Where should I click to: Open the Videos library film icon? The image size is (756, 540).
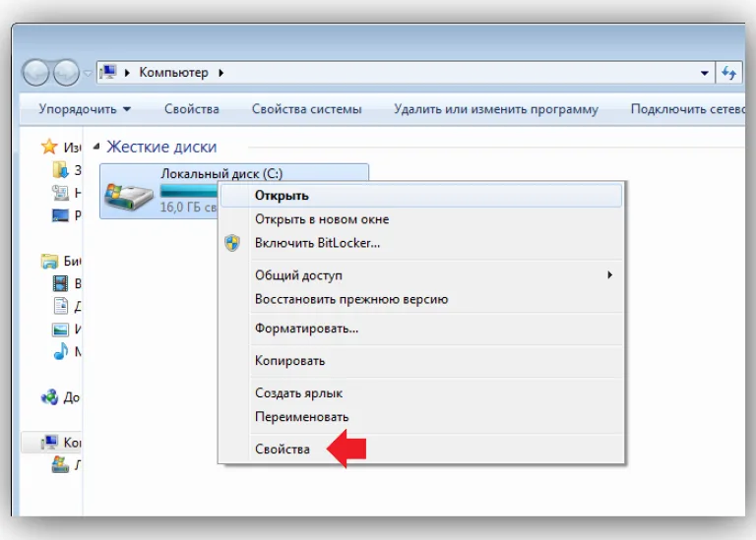pos(60,283)
